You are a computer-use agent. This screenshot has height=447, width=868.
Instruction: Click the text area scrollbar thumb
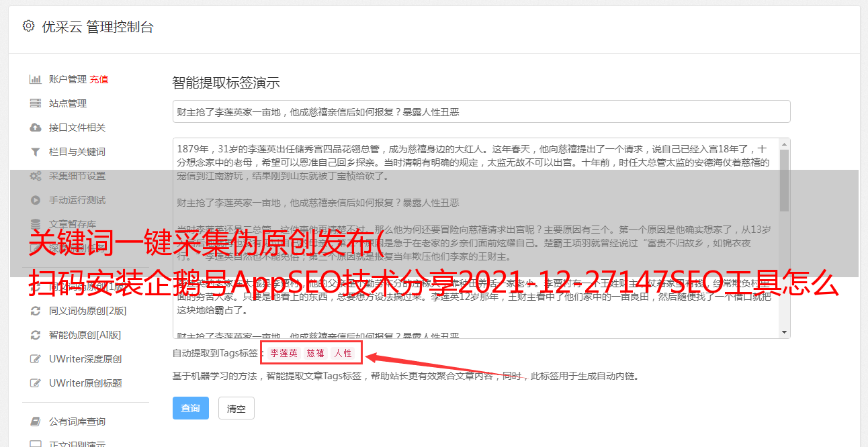tap(784, 180)
